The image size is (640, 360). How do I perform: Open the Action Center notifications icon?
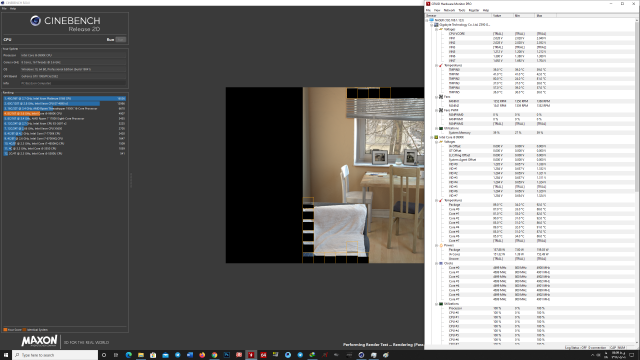click(631, 355)
